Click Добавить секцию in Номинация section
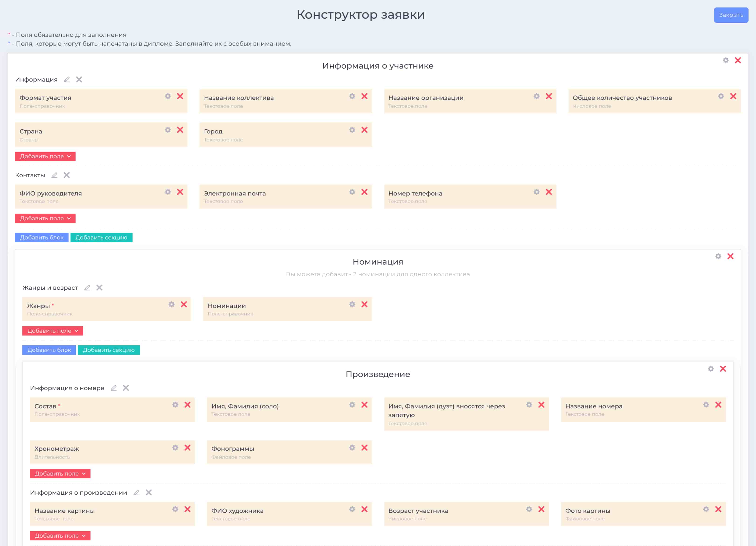Screen dimensions: 756x546 coord(109,350)
